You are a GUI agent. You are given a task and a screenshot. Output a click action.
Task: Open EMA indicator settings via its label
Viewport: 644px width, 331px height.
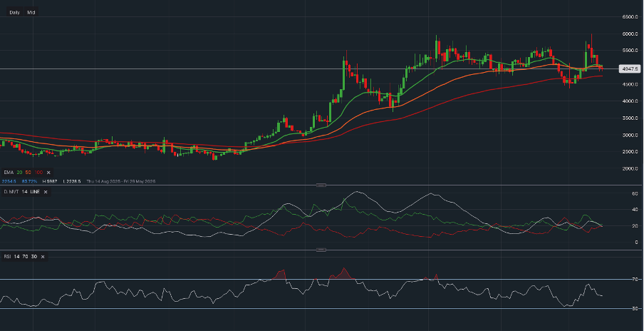[x=9, y=173]
